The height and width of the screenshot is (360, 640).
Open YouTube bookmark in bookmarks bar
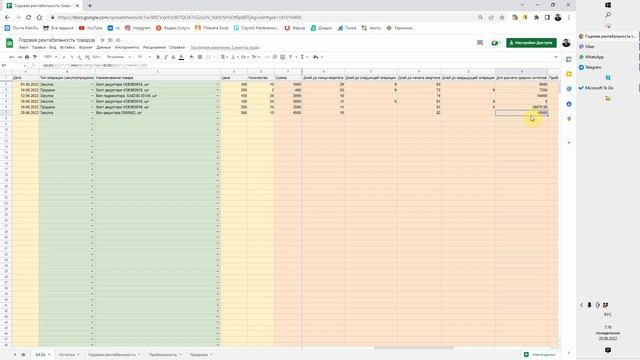click(x=90, y=28)
